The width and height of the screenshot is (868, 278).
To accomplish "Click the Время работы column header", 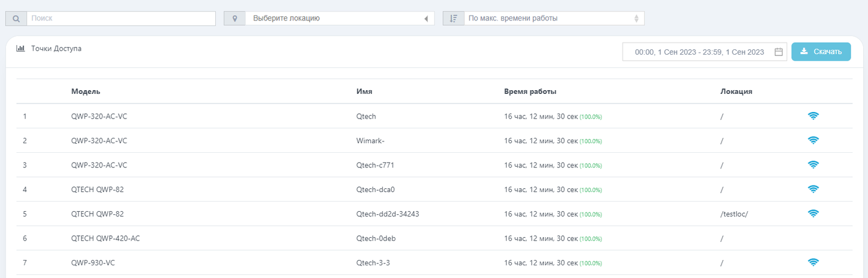I will point(530,91).
